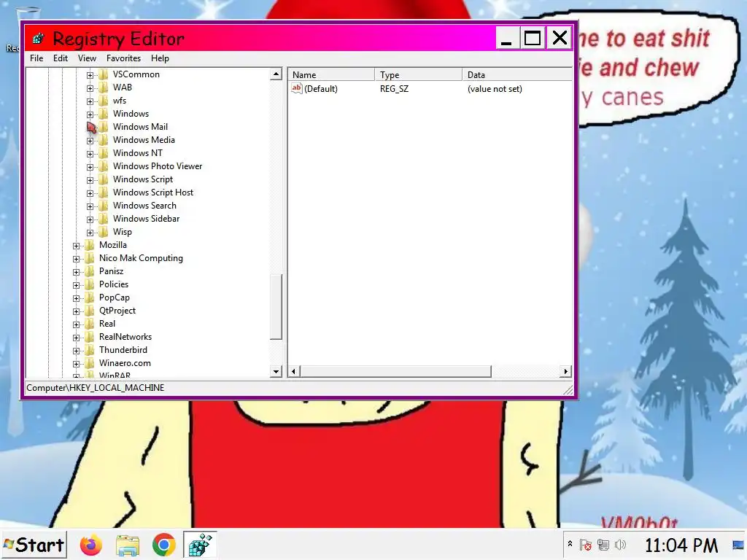This screenshot has height=560, width=747.
Task: Select the Windows Script key
Action: coord(143,179)
